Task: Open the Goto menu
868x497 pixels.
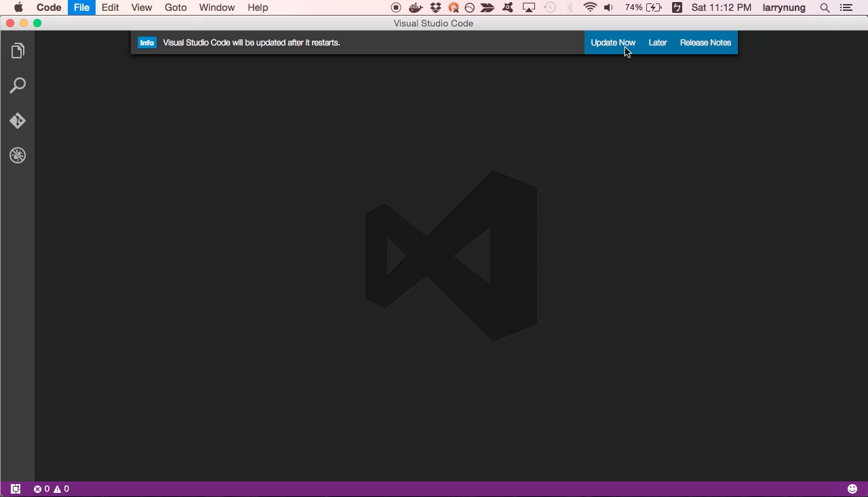Action: click(x=176, y=7)
